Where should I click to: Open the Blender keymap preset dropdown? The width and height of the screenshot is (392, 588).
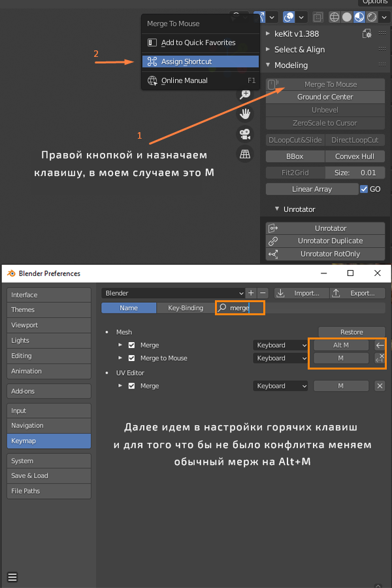point(173,293)
